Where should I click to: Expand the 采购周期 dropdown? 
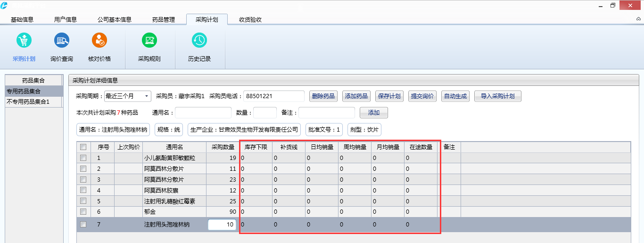coord(147,96)
